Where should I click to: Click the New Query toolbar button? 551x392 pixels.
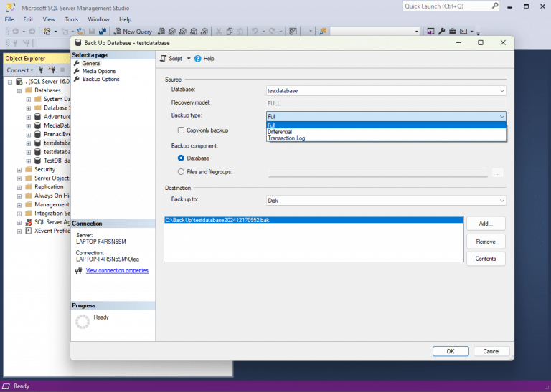coord(133,32)
